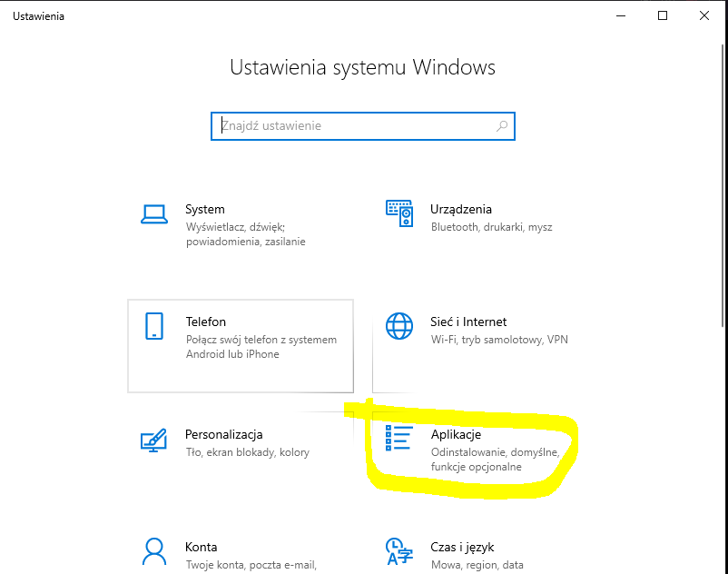Focus the Znajdź ustawienie search field
728x574 pixels.
363,126
